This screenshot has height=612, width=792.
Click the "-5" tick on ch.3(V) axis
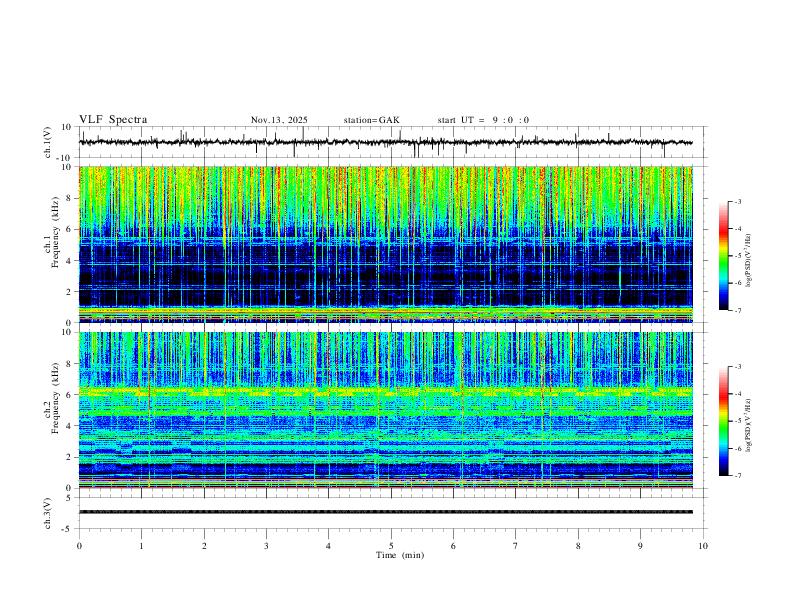pos(68,529)
